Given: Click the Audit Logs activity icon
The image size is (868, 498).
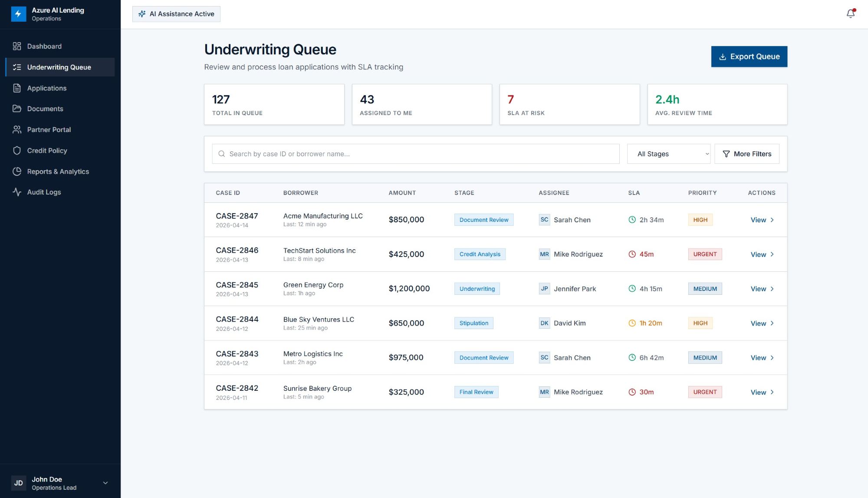Looking at the screenshot, I should (x=17, y=192).
